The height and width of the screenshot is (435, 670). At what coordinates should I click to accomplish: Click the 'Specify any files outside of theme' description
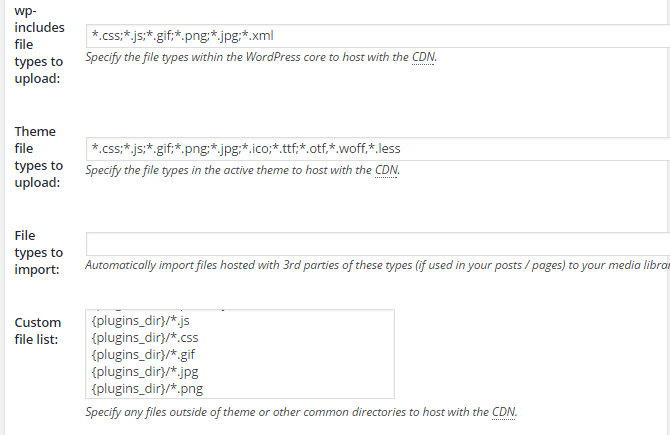click(x=301, y=412)
